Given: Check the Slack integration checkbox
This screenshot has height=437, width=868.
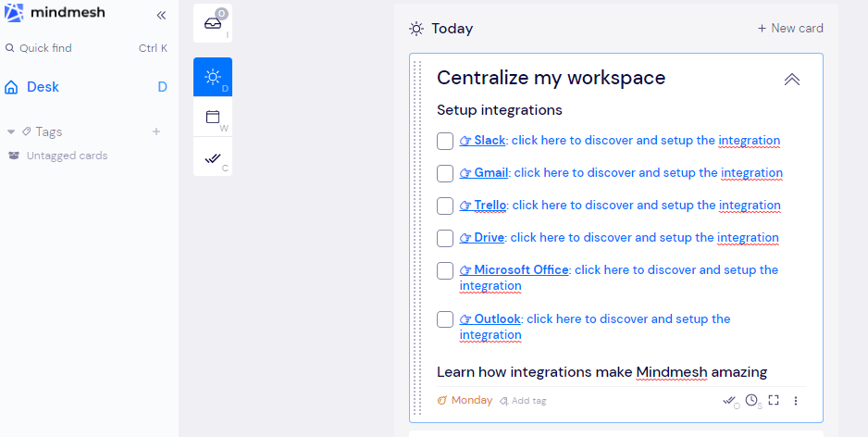Looking at the screenshot, I should click(x=445, y=141).
